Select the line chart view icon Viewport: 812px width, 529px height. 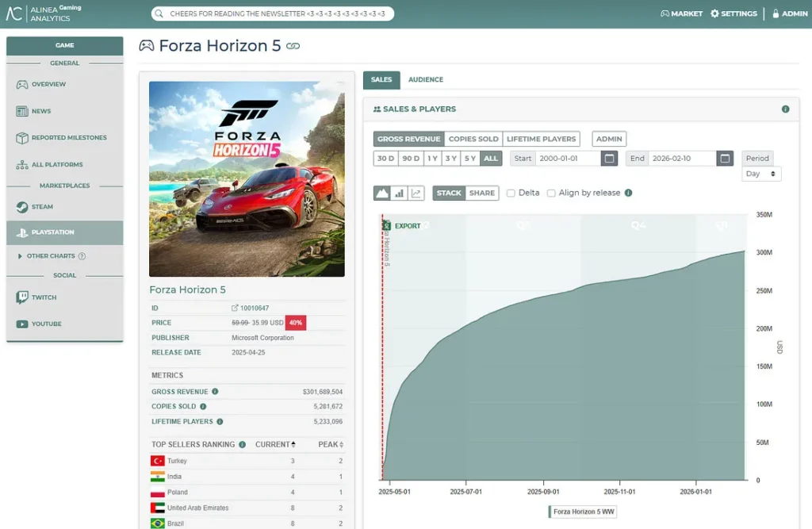(416, 193)
